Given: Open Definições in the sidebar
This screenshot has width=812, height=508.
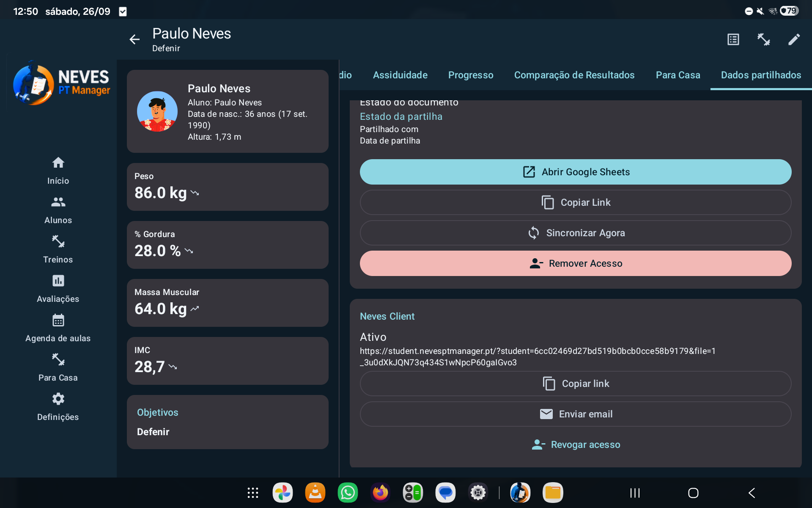Looking at the screenshot, I should click(58, 407).
